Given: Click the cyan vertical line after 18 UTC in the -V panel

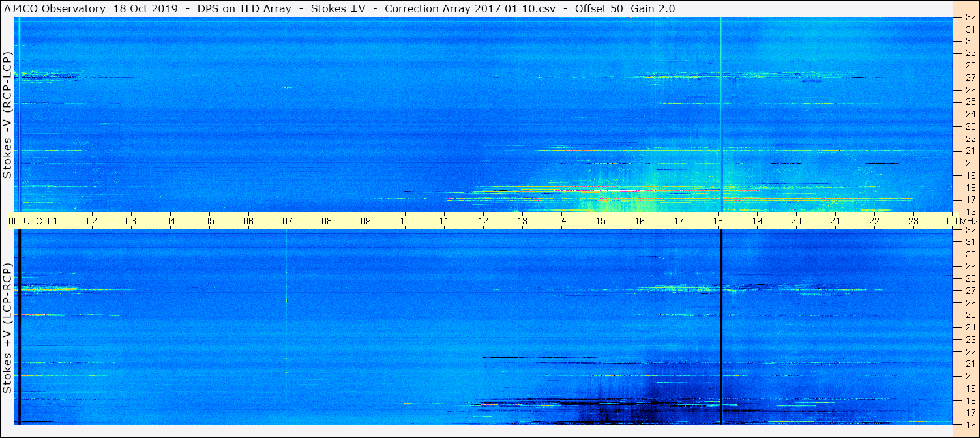Looking at the screenshot, I should 720,115.
